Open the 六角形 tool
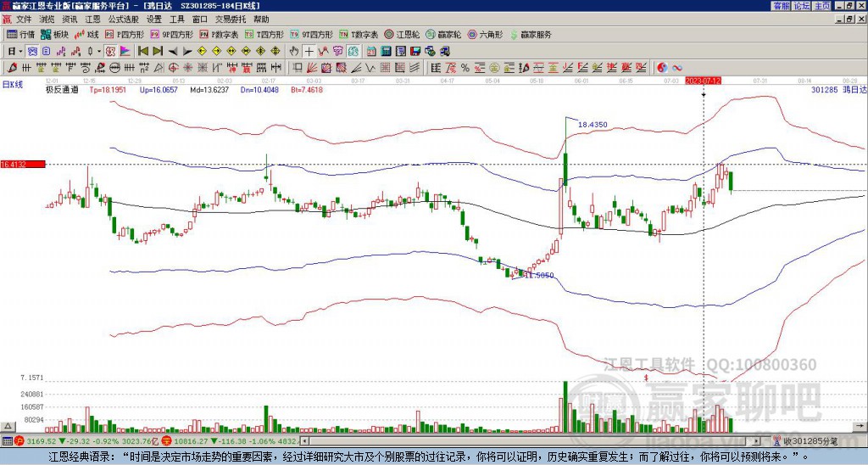 486,34
